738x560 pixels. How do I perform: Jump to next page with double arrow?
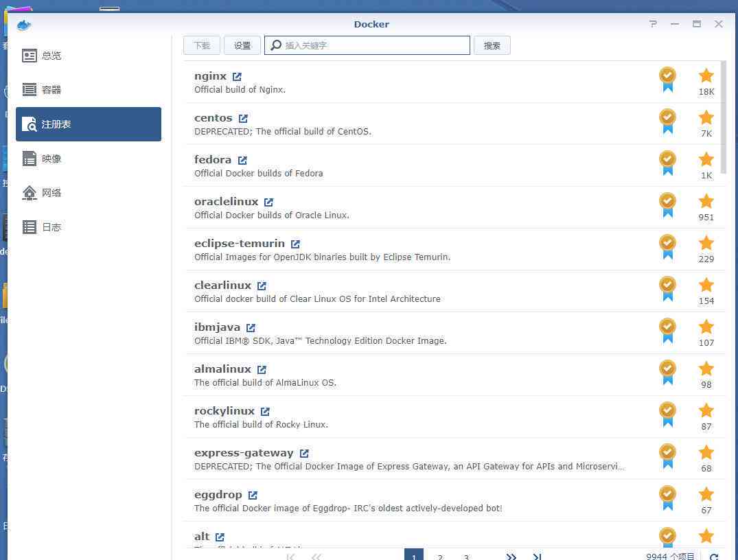[511, 557]
